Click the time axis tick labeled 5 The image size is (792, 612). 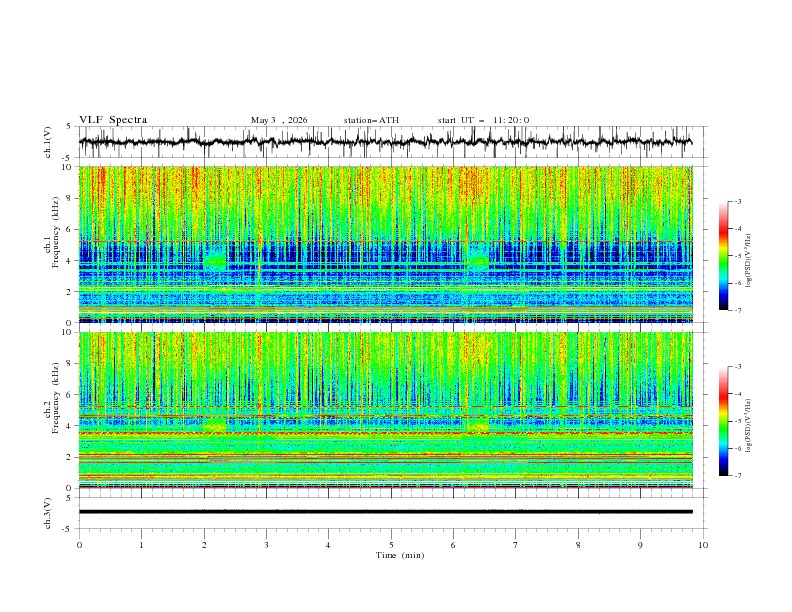391,545
